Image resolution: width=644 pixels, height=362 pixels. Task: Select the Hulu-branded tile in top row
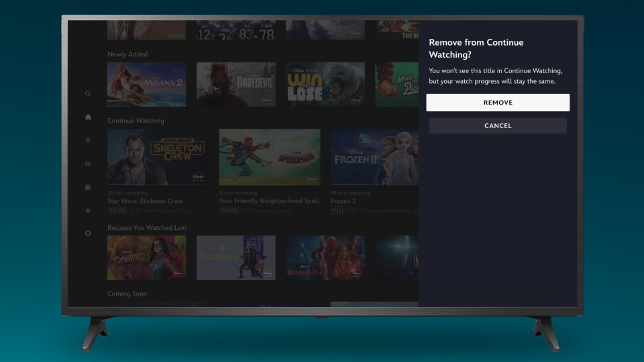coord(147,30)
